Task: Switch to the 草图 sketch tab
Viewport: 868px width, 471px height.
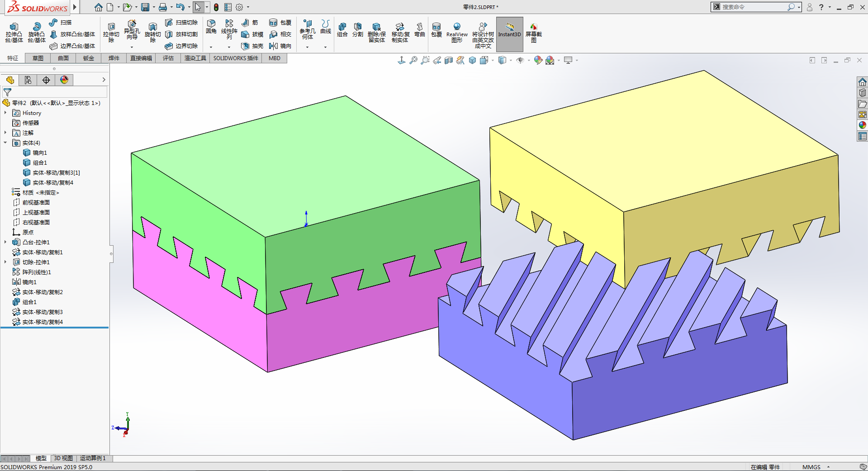Action: (38, 58)
